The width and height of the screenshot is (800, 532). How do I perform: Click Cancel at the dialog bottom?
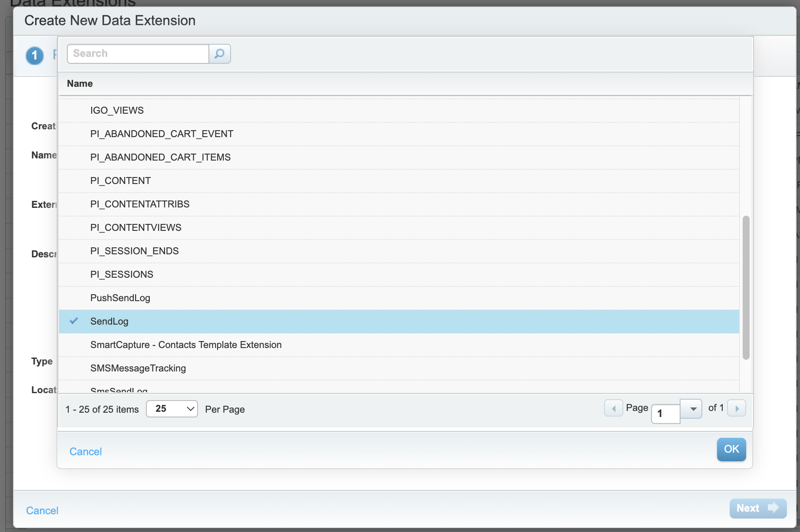[x=42, y=511]
